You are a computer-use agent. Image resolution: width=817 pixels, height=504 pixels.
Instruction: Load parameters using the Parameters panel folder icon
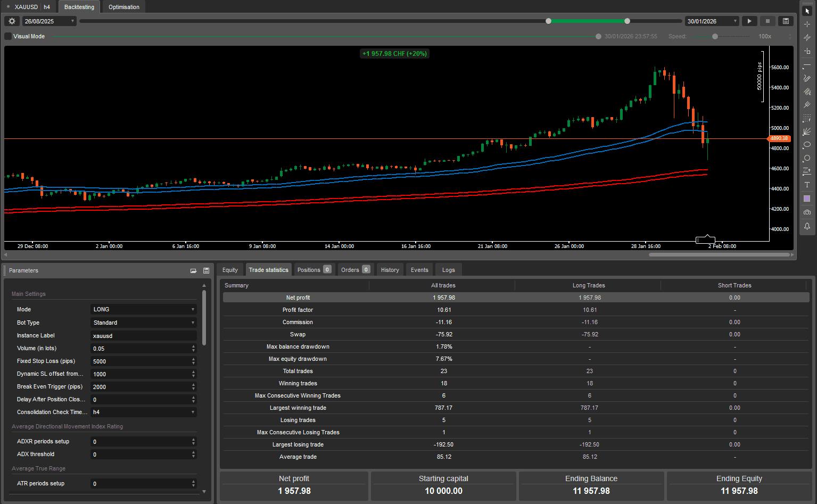pos(193,270)
